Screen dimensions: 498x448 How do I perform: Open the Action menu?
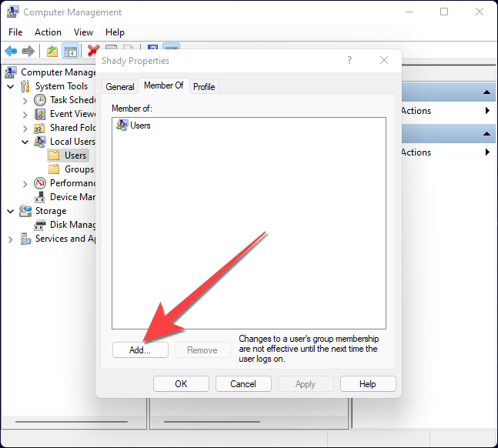click(x=48, y=32)
